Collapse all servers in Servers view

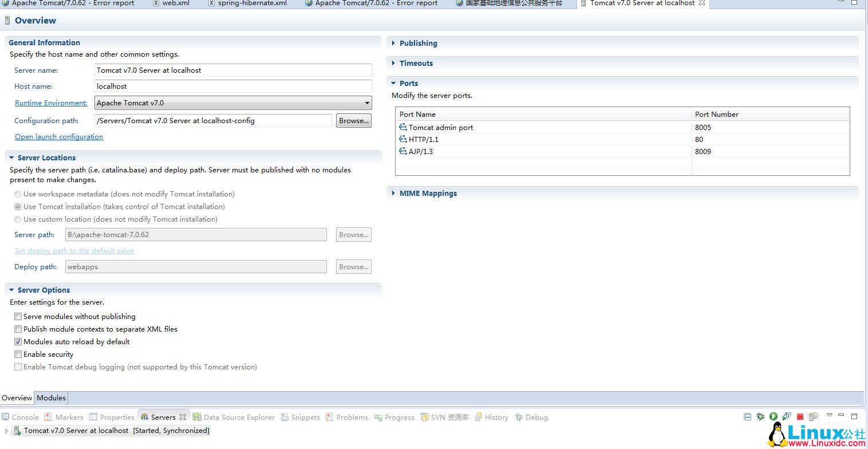[x=747, y=417]
